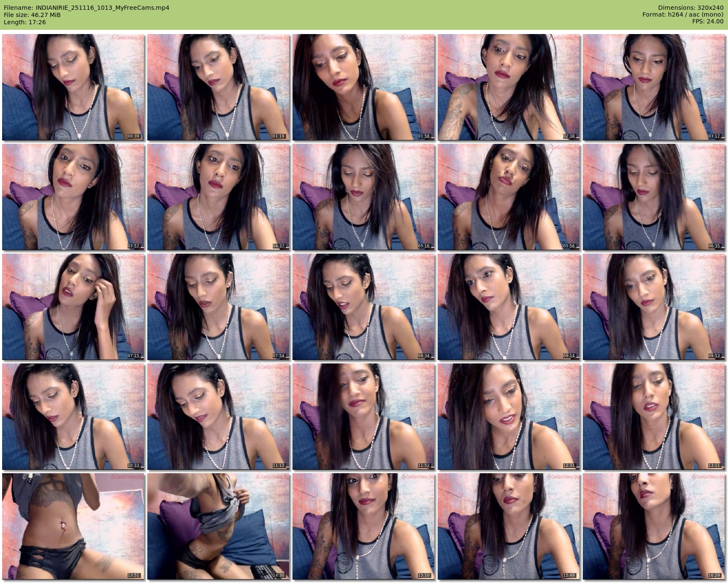Image resolution: width=728 pixels, height=583 pixels.
Task: Click the "Format: h264 / aac (mono)" text
Action: coord(683,15)
